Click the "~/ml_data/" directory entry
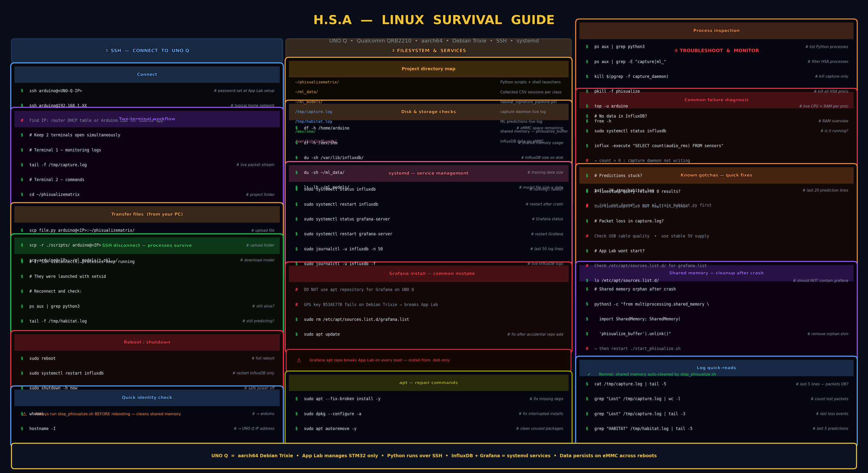The height and width of the screenshot is (473, 868). pos(307,92)
